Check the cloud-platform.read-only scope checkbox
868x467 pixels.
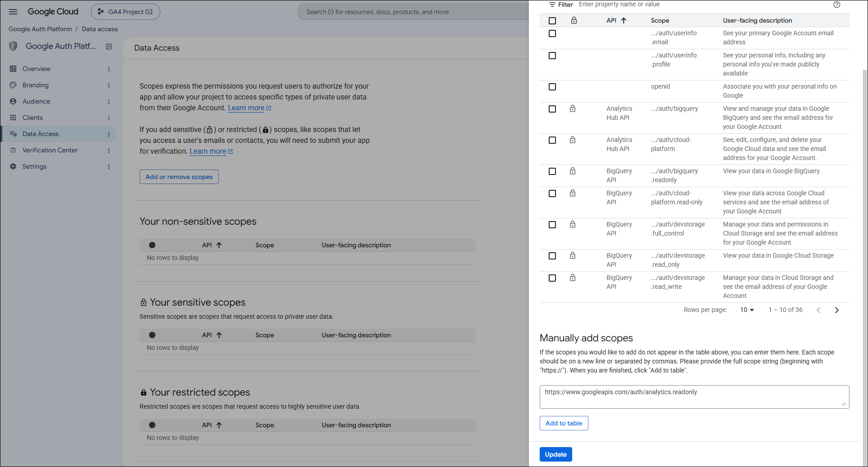552,193
